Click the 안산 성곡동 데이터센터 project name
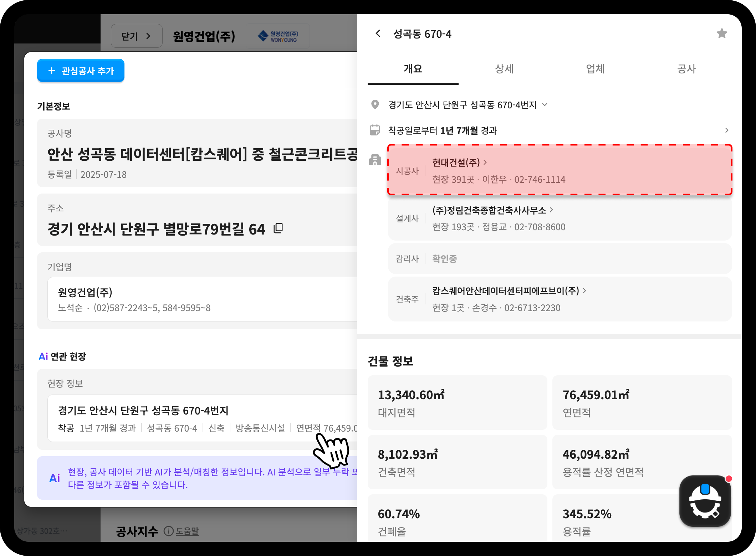 203,154
